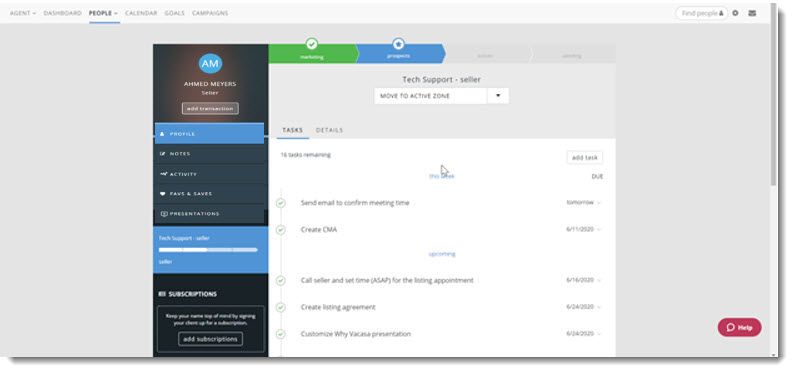Viewport: 793px width, 372px height.
Task: Go to the DASHBOARD menu item
Action: coord(62,13)
